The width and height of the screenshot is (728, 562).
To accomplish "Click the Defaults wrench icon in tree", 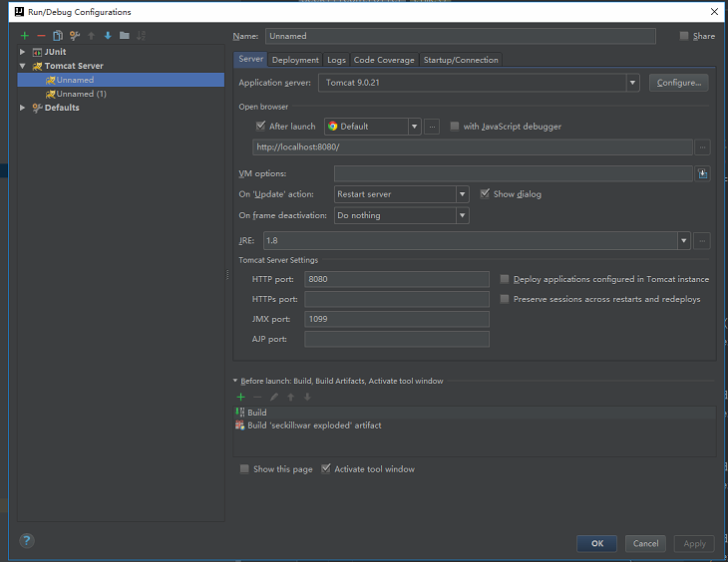I will [x=38, y=108].
